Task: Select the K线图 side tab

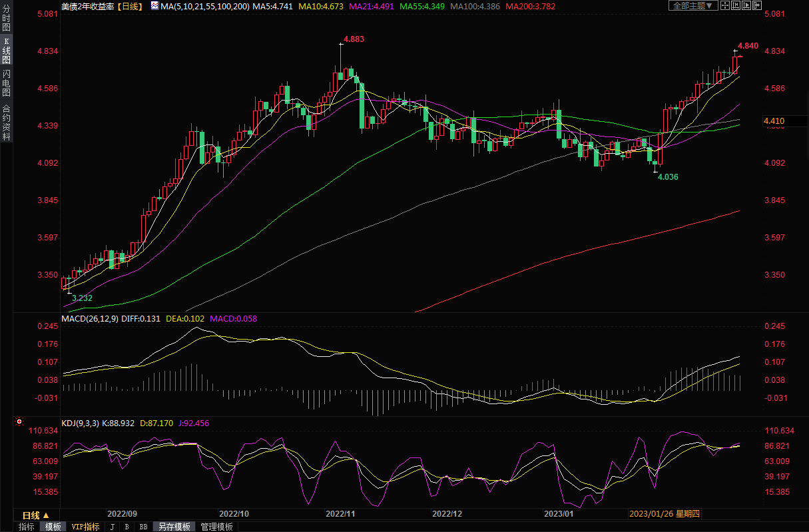Action: [6, 51]
